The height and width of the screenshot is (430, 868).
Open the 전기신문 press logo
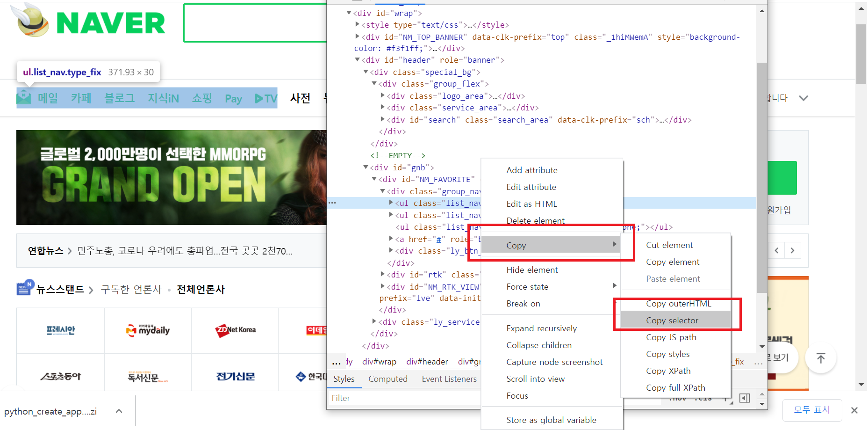235,377
